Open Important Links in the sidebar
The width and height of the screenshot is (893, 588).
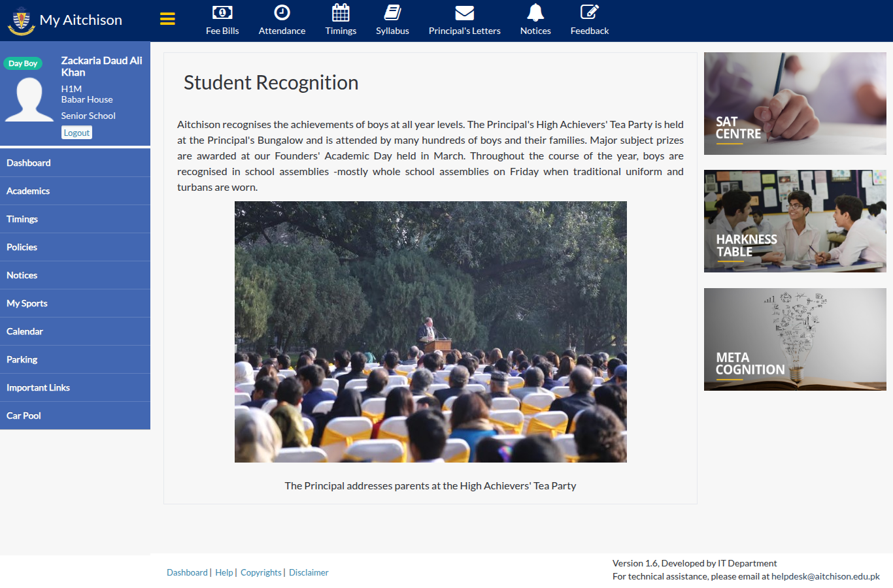pos(75,387)
